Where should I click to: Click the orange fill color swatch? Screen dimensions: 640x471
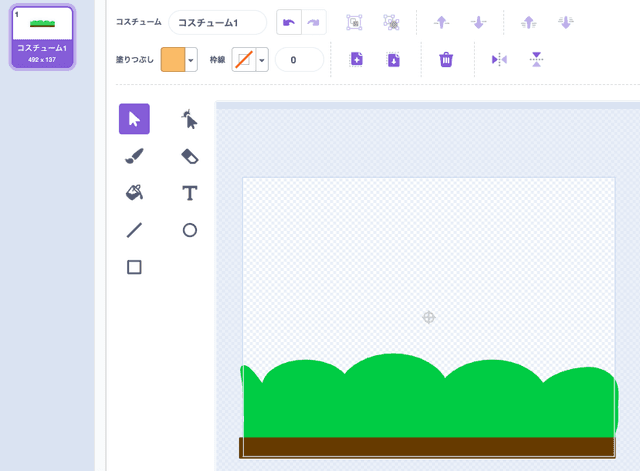tap(172, 60)
